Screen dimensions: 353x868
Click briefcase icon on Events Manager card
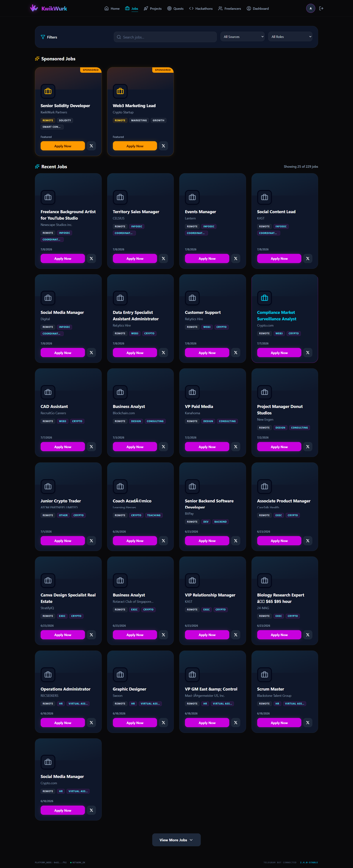pyautogui.click(x=192, y=197)
